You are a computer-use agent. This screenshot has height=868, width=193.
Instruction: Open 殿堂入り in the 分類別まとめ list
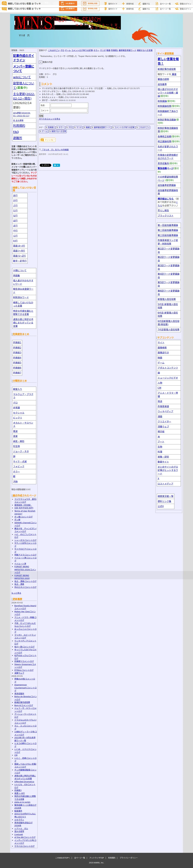18,389
